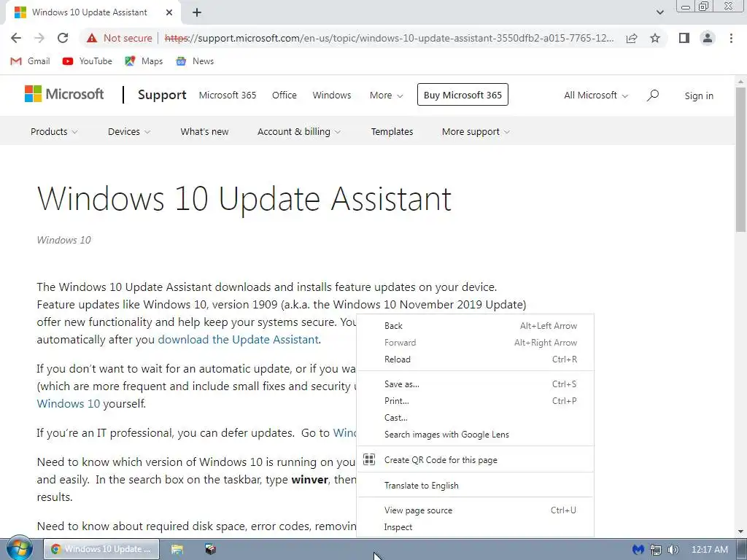Open What's new link

tap(204, 131)
